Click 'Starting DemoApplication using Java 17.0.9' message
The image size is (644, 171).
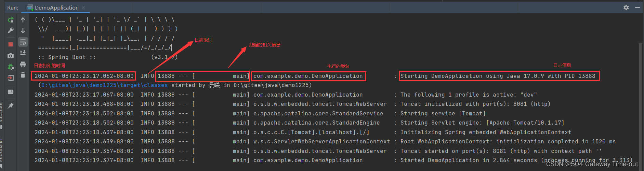pyautogui.click(x=498, y=76)
